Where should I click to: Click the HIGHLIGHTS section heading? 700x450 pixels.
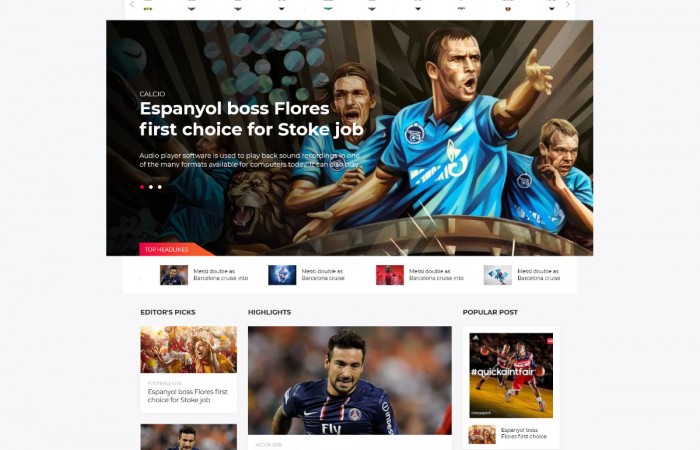pyautogui.click(x=269, y=312)
